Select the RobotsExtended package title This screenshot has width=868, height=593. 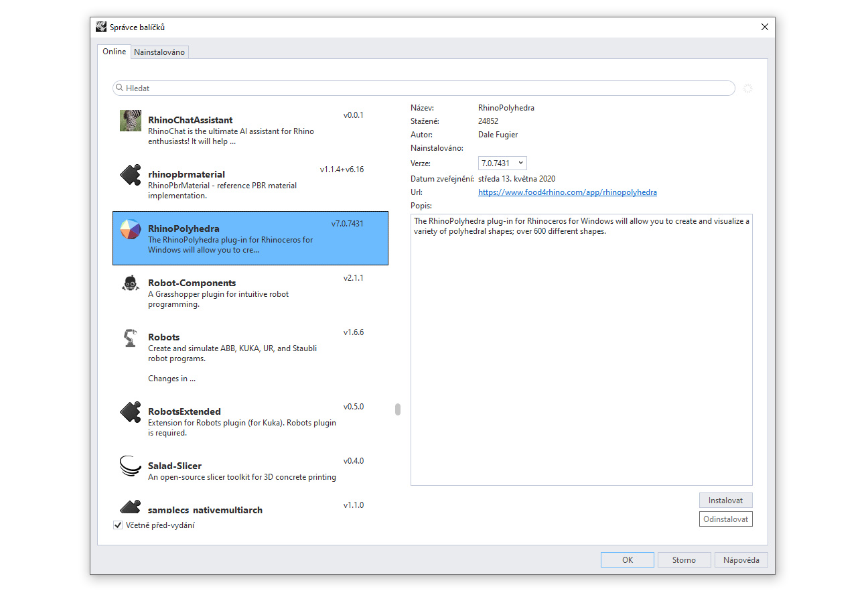(x=184, y=411)
